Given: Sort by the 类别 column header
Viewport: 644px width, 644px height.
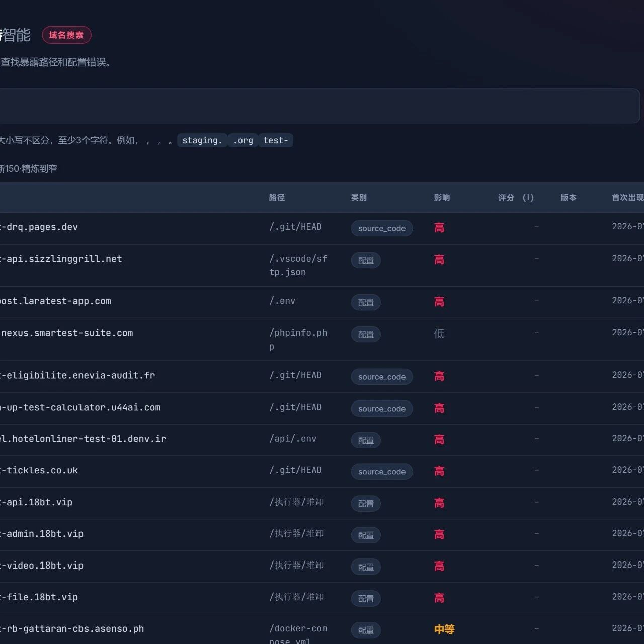Looking at the screenshot, I should click(359, 198).
